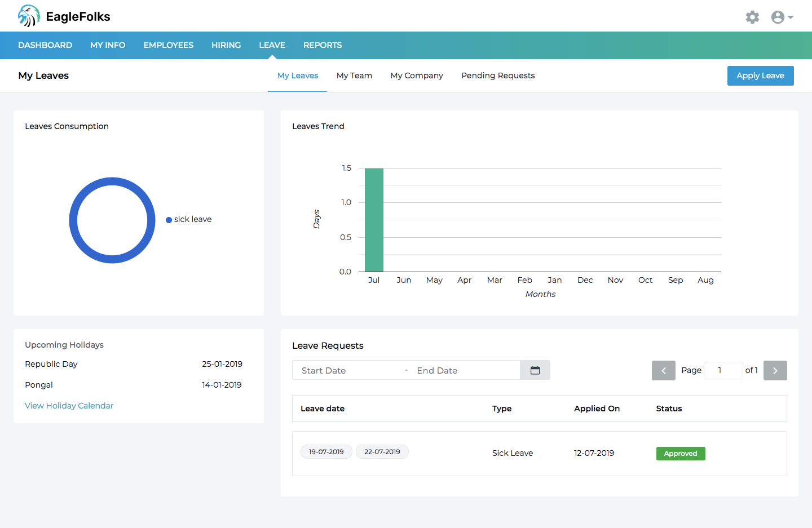Viewport: 812px width, 528px height.
Task: Click the Applied On column header
Action: pos(597,409)
